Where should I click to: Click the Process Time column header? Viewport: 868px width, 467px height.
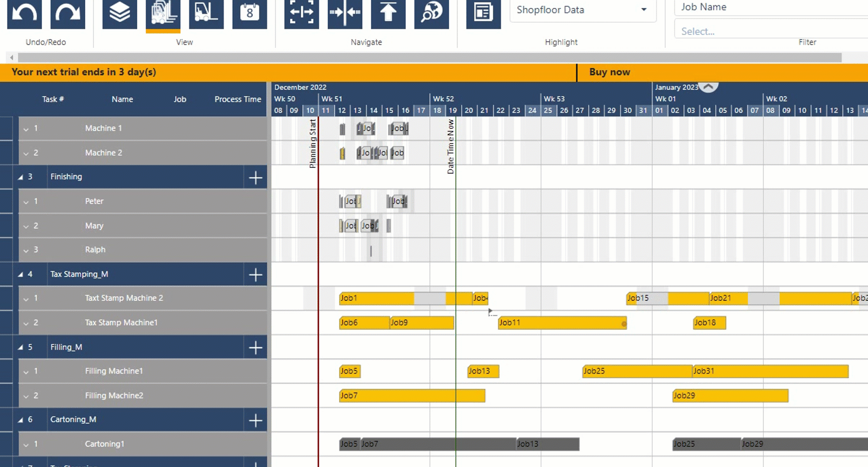[x=238, y=99]
